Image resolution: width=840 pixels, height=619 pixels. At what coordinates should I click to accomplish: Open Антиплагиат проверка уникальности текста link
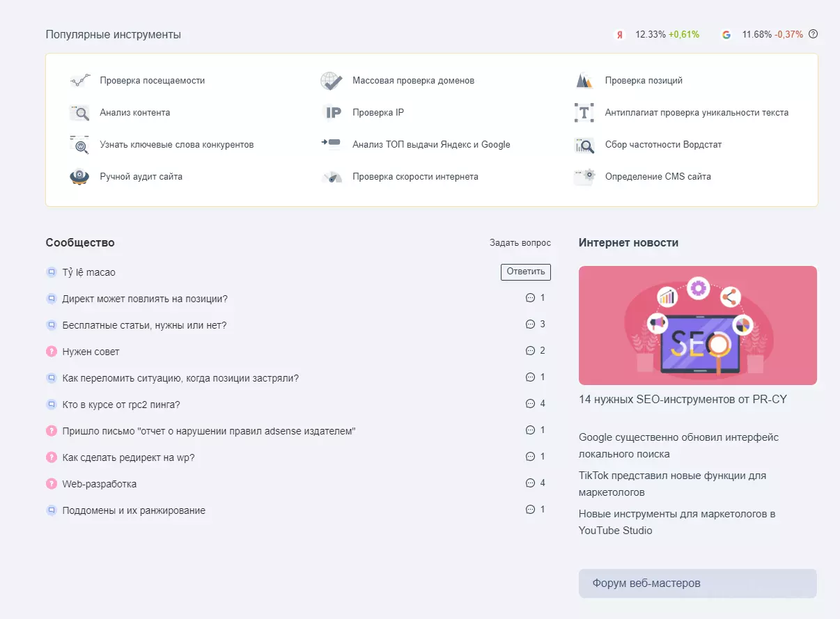pos(697,112)
